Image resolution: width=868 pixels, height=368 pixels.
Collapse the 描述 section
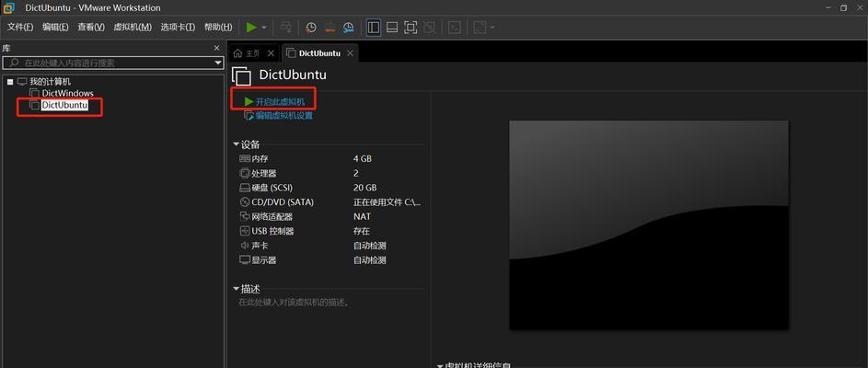coord(237,289)
